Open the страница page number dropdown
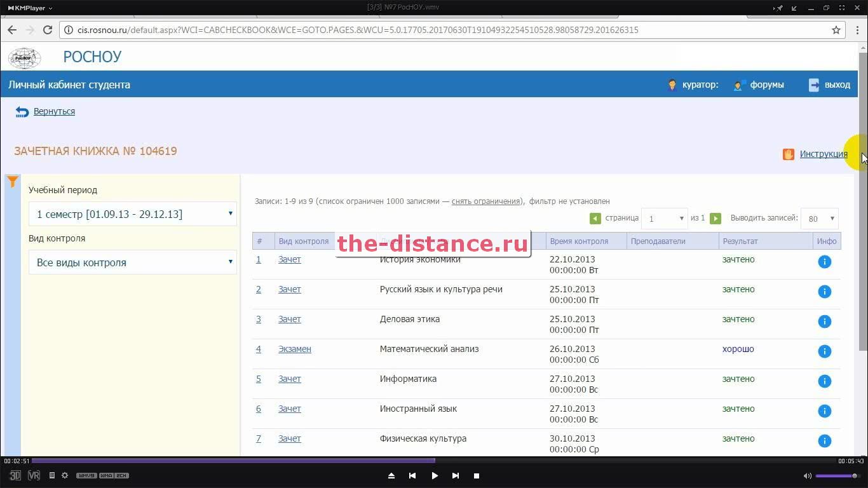The image size is (868, 488). (x=664, y=219)
